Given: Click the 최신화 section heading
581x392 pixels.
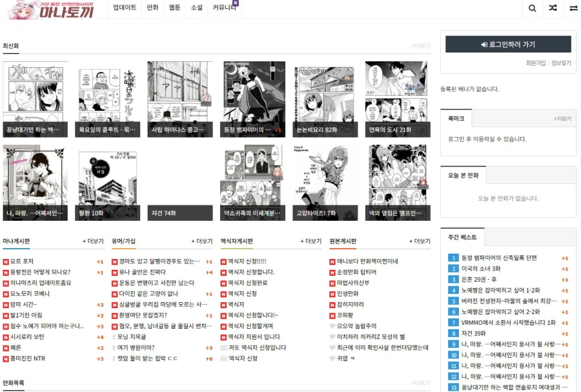Looking at the screenshot, I should (11, 46).
